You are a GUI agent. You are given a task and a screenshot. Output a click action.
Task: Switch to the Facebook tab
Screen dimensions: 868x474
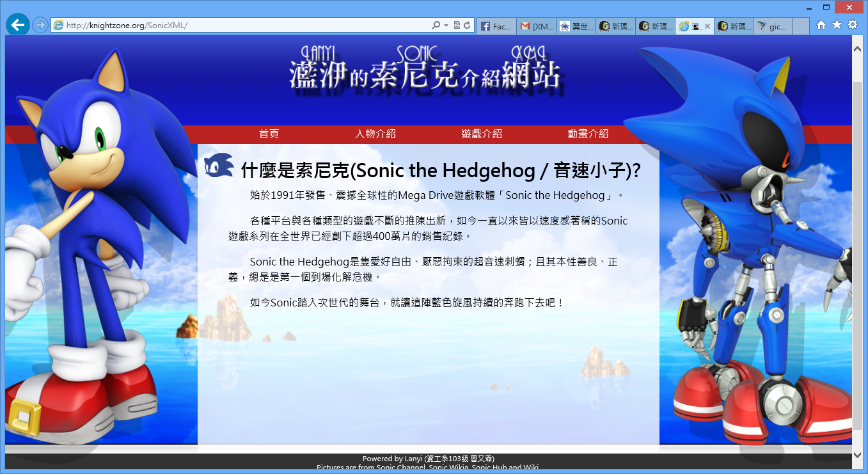pos(496,26)
